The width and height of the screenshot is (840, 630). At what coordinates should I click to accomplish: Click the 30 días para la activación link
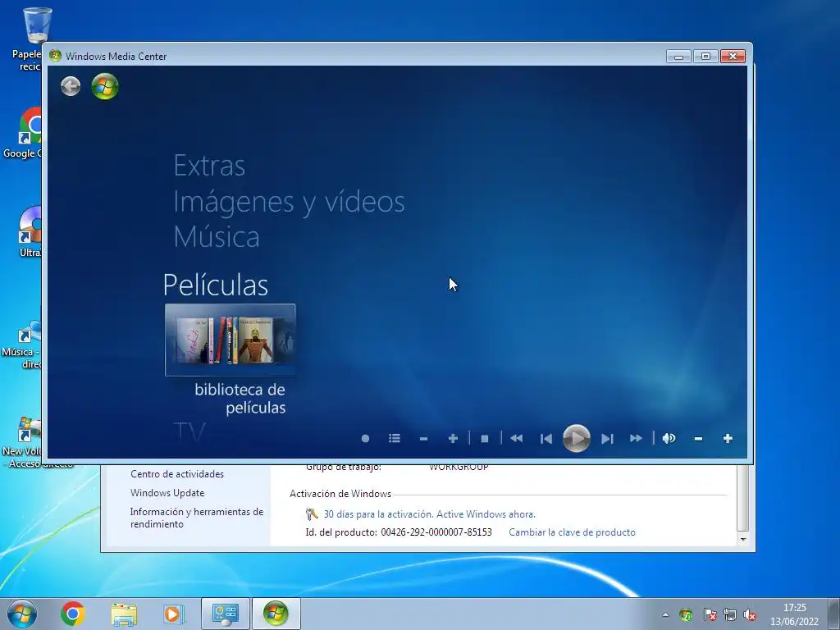click(430, 514)
